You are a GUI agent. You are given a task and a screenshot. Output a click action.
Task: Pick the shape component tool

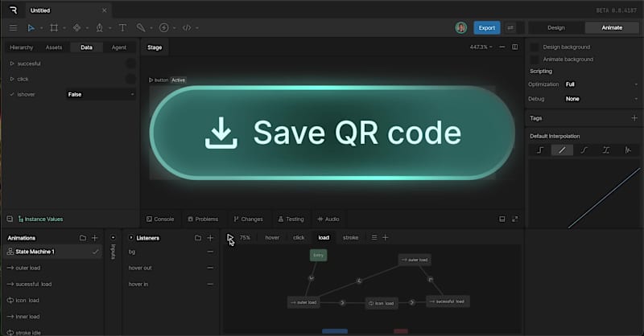(76, 28)
